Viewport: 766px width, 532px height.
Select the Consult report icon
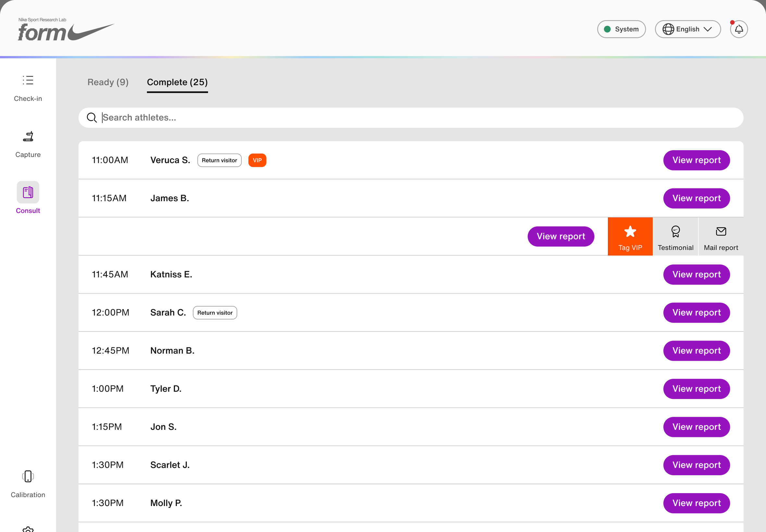click(x=28, y=192)
